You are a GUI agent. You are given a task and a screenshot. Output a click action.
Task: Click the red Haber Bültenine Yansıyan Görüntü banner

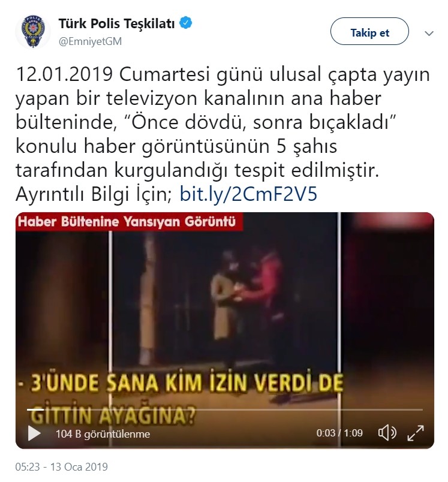click(x=129, y=222)
